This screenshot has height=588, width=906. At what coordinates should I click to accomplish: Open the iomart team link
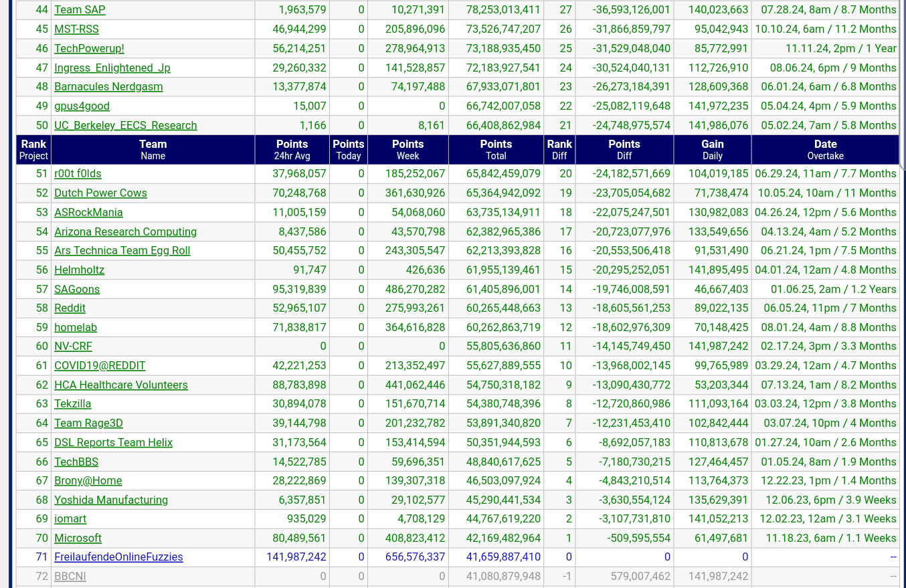70,519
